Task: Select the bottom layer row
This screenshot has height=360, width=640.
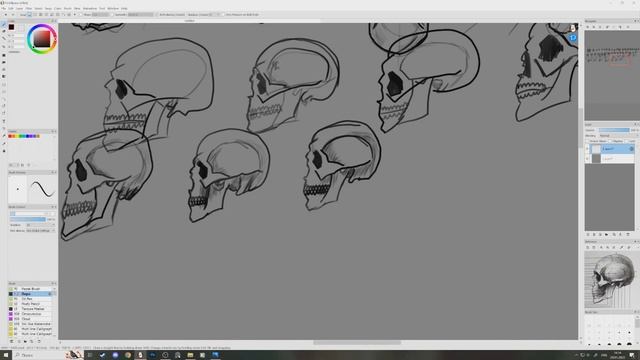Action: [x=610, y=158]
